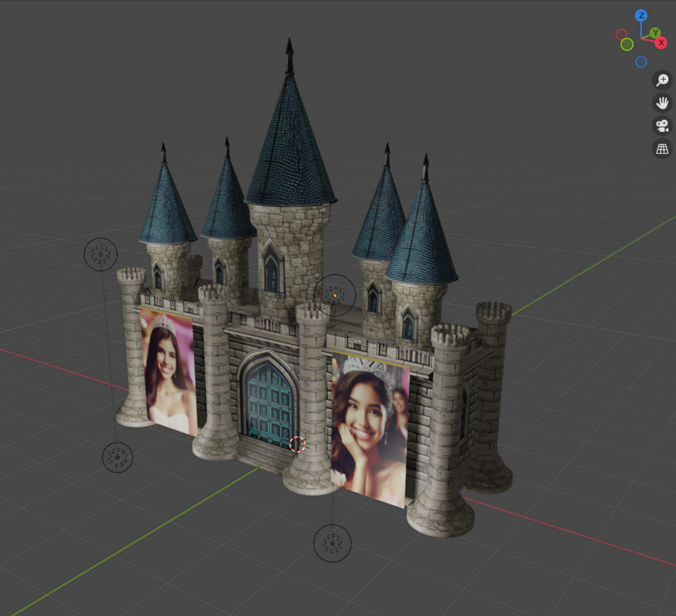The width and height of the screenshot is (676, 616).
Task: Click the Z axis on navigation gizmo
Action: (x=641, y=15)
